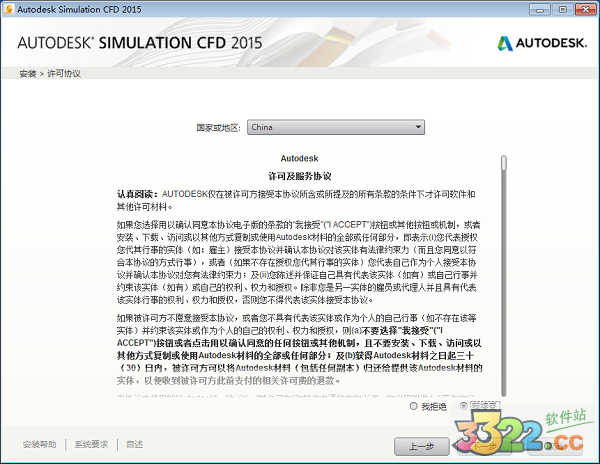Click the 上一步 (Back) button

[421, 445]
